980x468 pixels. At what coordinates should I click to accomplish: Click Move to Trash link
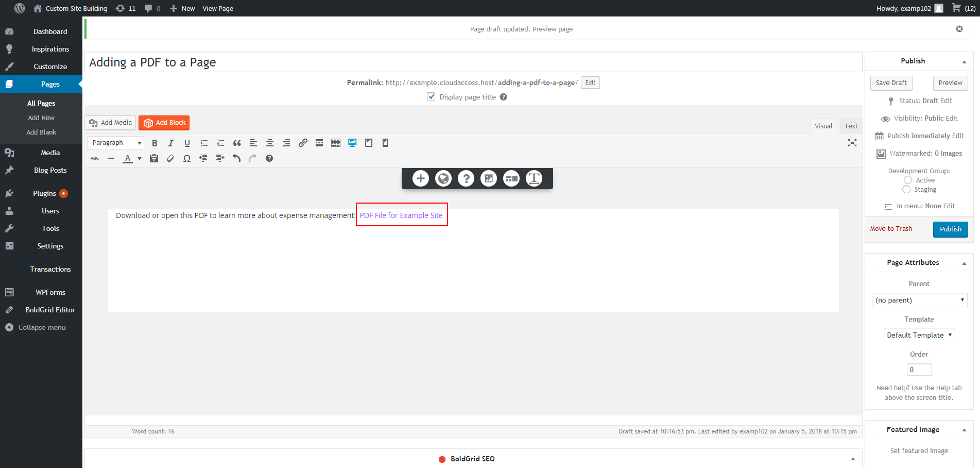[x=891, y=229]
